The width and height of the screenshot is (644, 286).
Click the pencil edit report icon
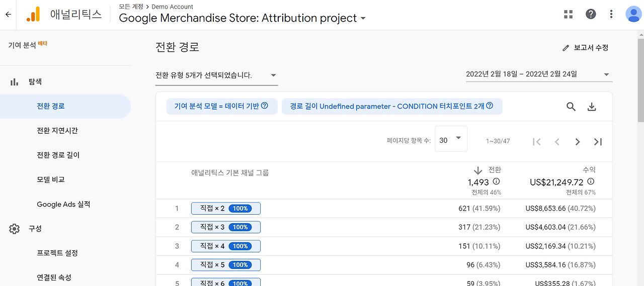[566, 48]
